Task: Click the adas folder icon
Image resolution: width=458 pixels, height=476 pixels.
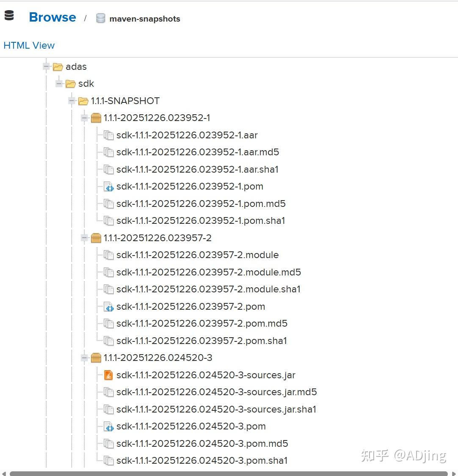Action: point(58,67)
